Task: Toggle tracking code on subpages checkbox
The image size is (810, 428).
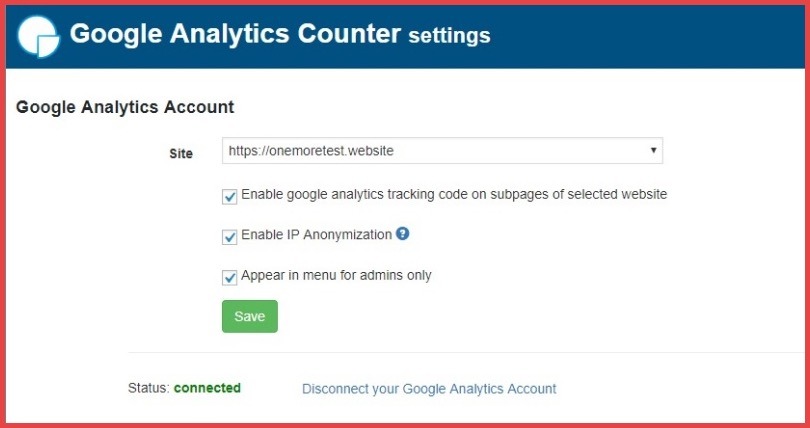Action: [230, 196]
